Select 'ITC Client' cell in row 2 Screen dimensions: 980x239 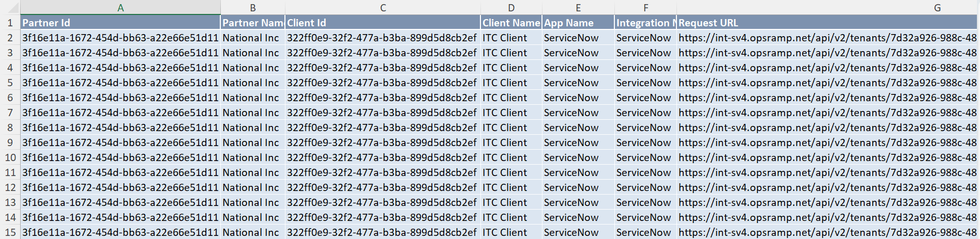click(x=511, y=38)
